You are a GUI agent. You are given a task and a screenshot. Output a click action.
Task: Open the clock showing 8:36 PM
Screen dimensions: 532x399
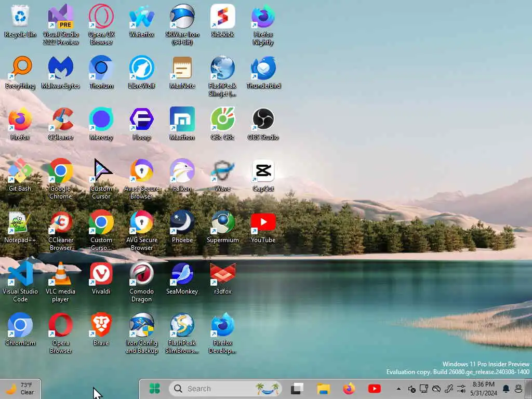484,389
